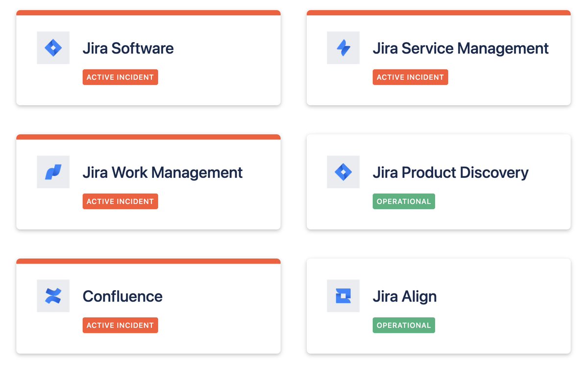
Task: Click Active Incident badge under Jira Service Management
Action: [x=410, y=77]
